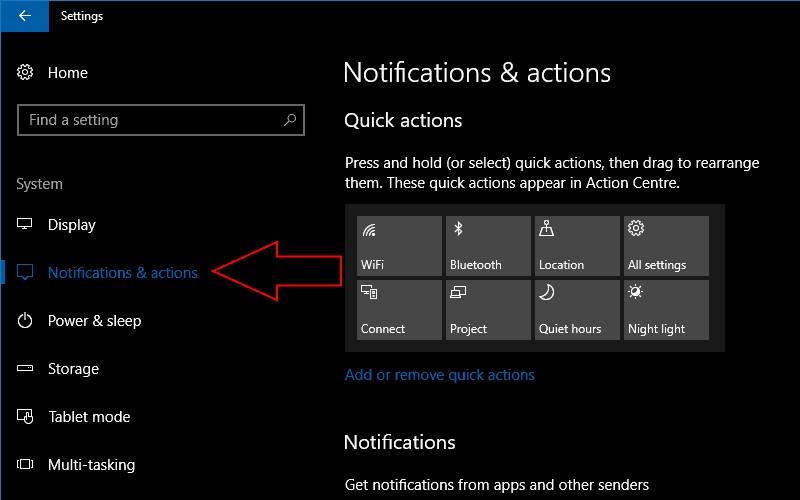Select the Project quick action tile

(488, 310)
